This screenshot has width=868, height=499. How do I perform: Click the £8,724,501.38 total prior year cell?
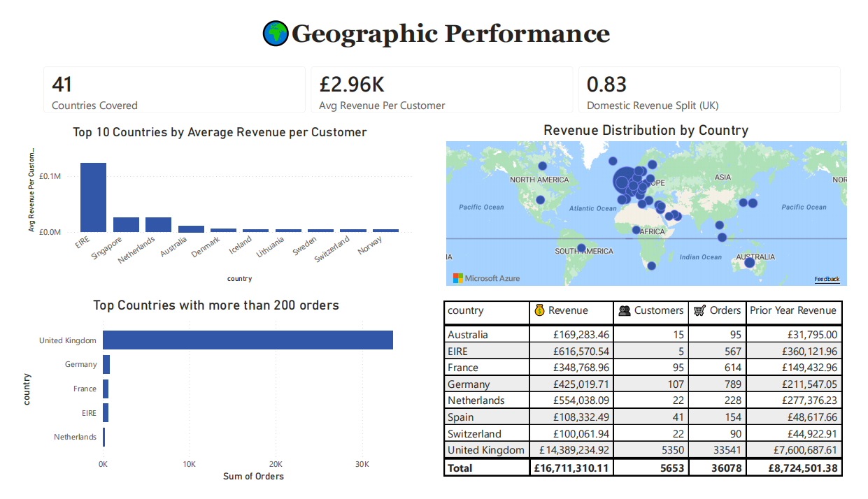point(794,468)
